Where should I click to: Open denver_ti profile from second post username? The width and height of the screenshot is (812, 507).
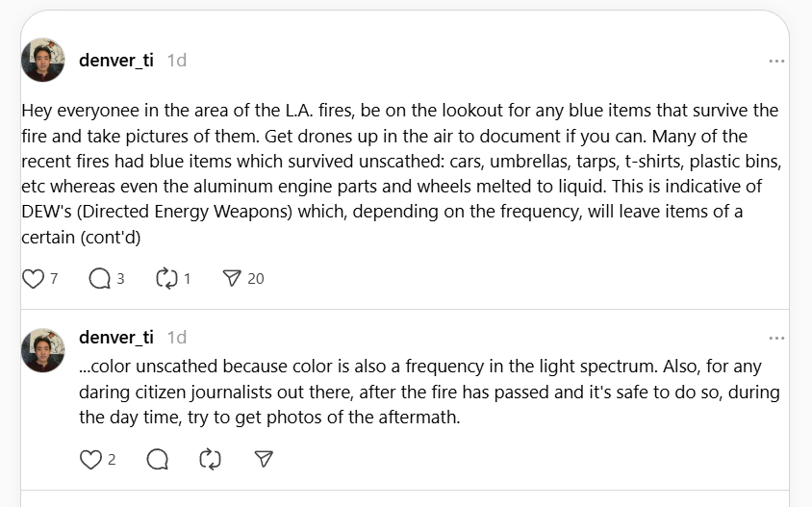115,337
